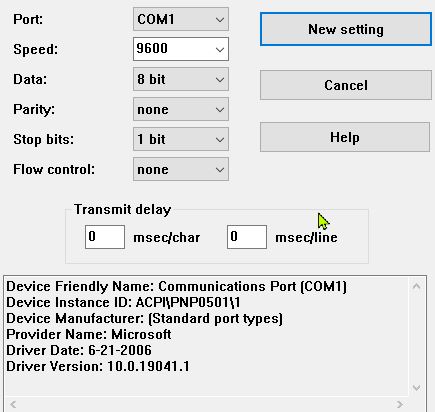Image resolution: width=435 pixels, height=412 pixels.
Task: Click the horizontal scroll right arrow
Action: [x=400, y=404]
